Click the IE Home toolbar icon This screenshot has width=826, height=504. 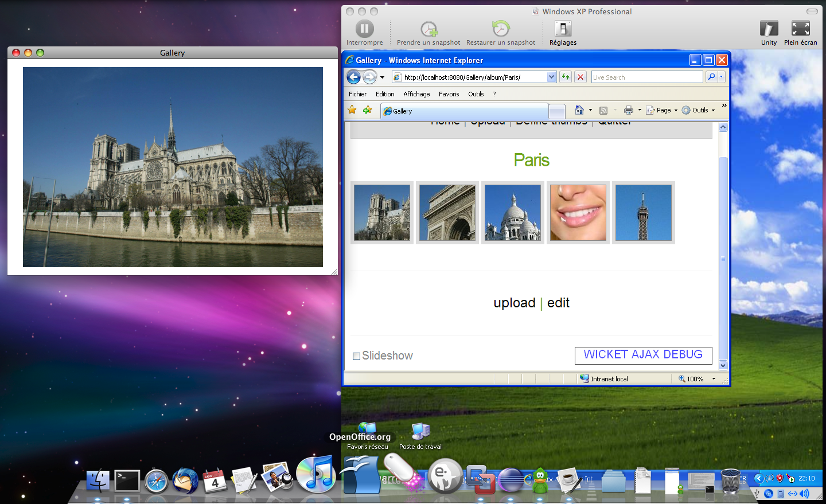point(579,110)
